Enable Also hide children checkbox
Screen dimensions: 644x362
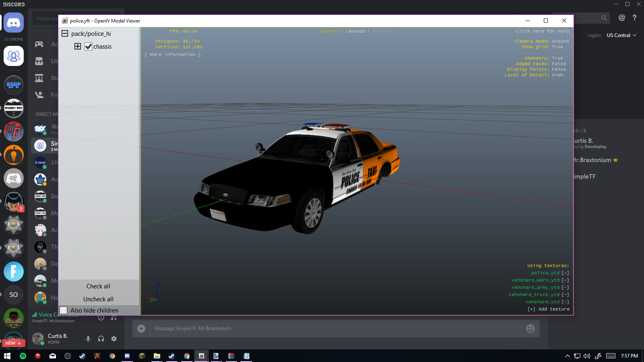point(64,310)
